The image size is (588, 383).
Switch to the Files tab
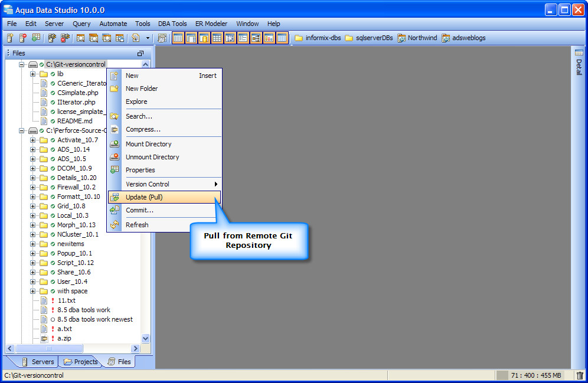(119, 362)
